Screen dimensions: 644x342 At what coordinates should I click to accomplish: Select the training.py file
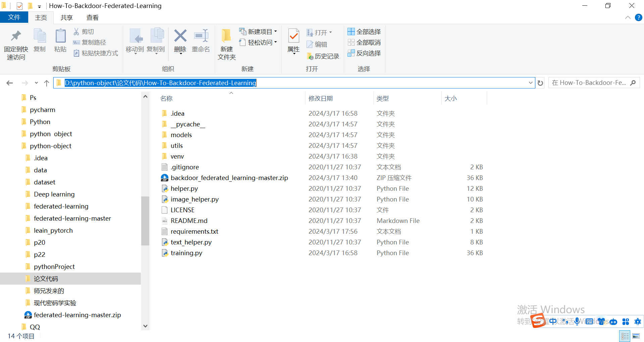tap(186, 253)
